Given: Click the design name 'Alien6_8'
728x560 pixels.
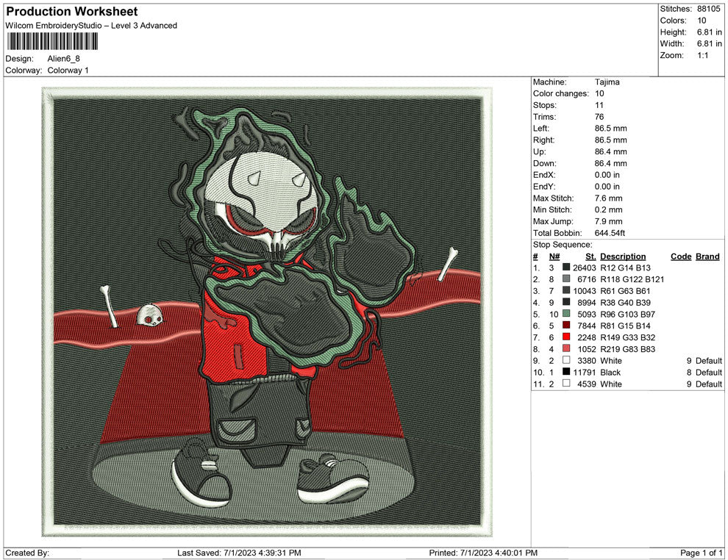Looking at the screenshot, I should [x=63, y=59].
